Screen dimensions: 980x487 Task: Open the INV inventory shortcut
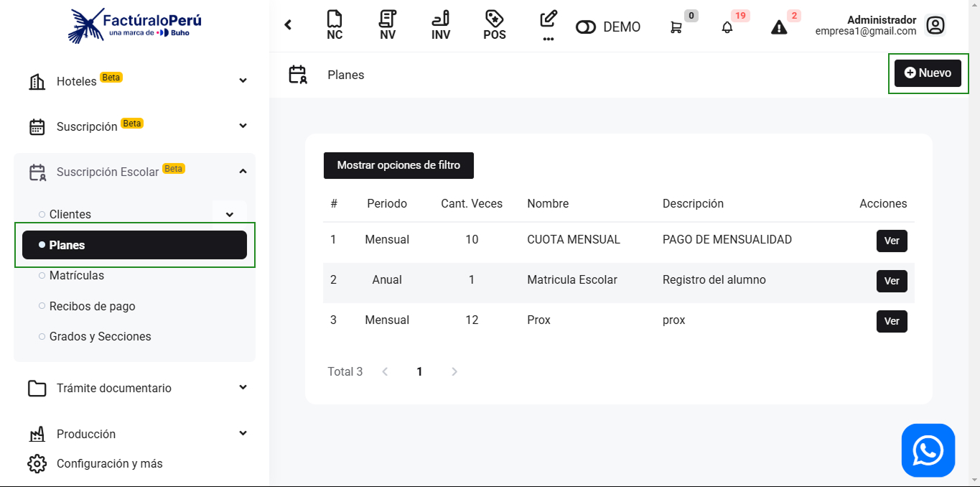click(x=441, y=25)
